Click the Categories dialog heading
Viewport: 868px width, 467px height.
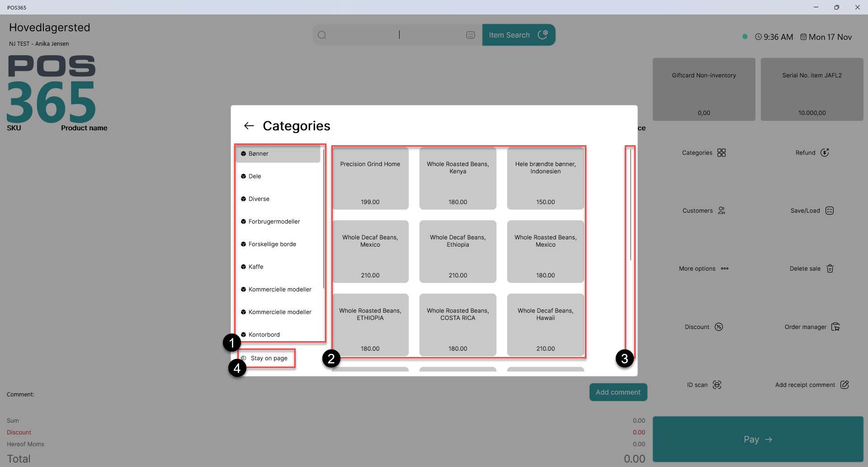(297, 126)
